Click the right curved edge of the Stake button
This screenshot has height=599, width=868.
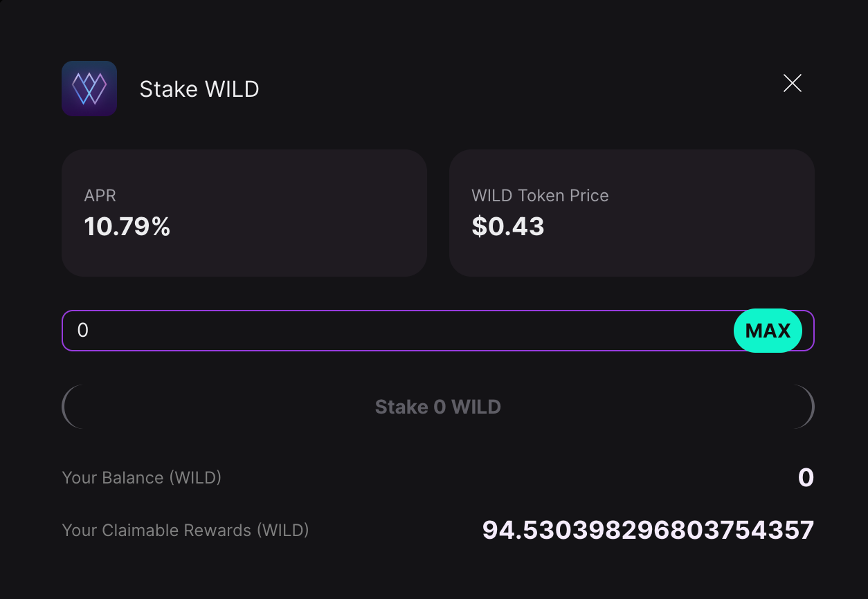[811, 407]
